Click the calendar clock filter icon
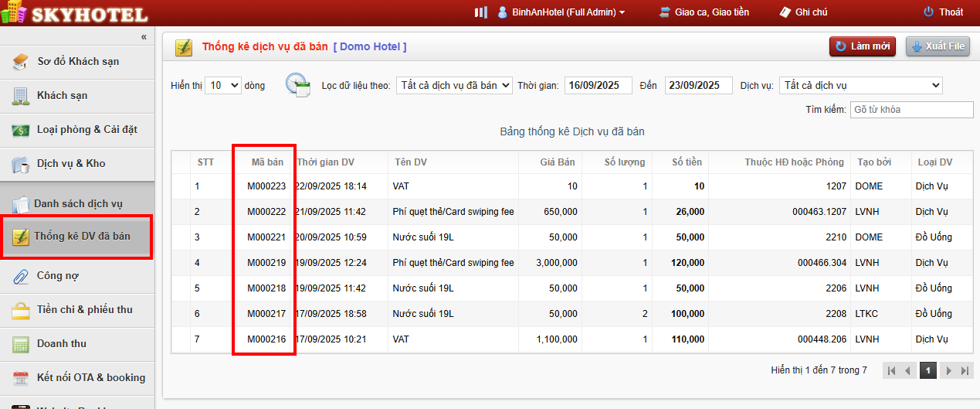Viewport: 980px width, 409px height. tap(297, 85)
